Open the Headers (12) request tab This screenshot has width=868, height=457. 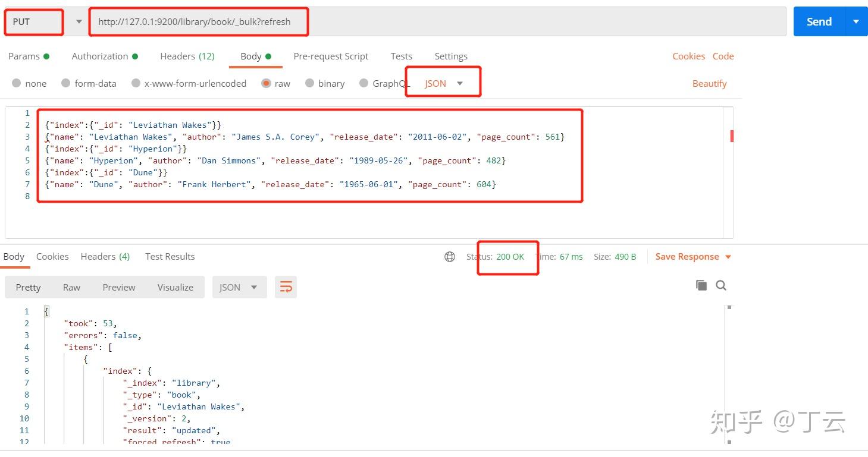click(x=187, y=56)
